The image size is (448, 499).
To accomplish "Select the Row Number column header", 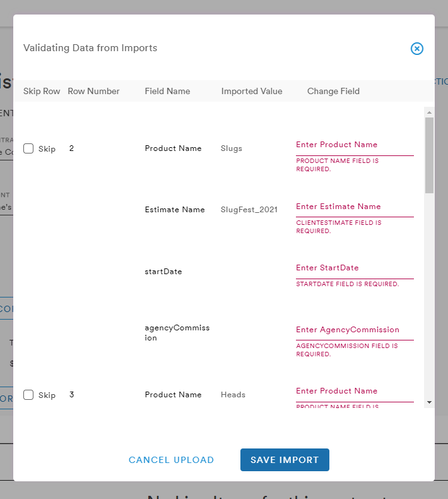I will coord(93,92).
